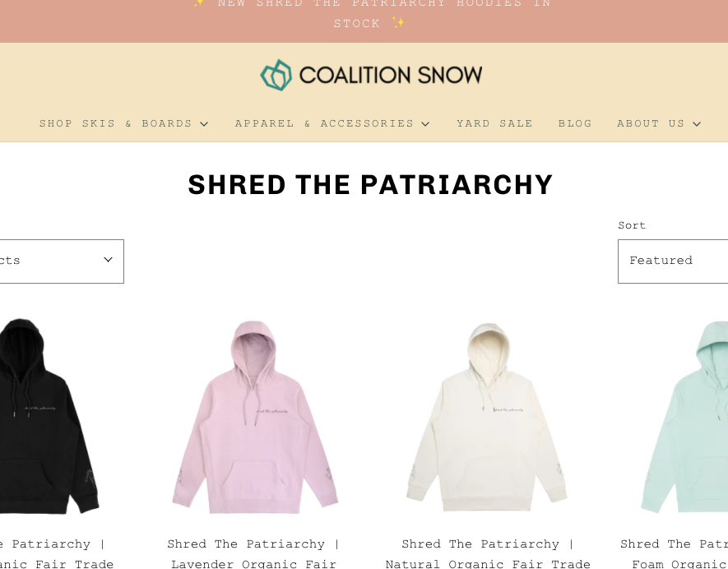Click the new hoodies in stock announcement

tap(370, 13)
